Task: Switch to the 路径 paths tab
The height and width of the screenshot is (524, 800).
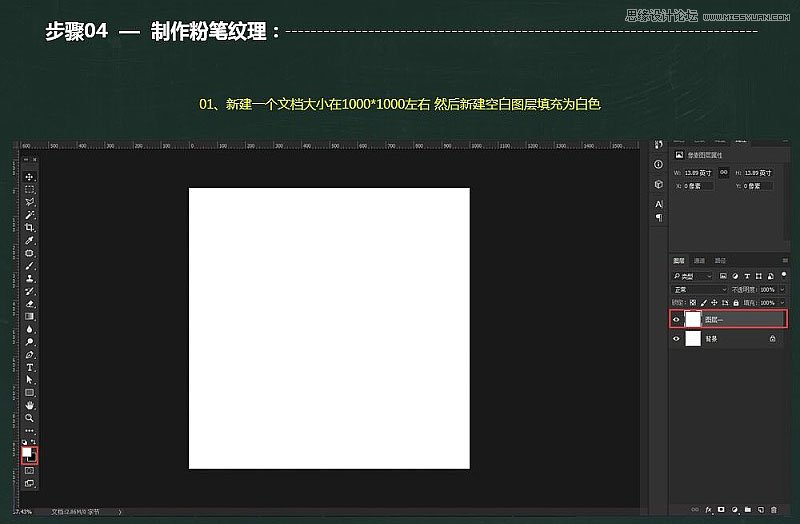Action: (719, 260)
